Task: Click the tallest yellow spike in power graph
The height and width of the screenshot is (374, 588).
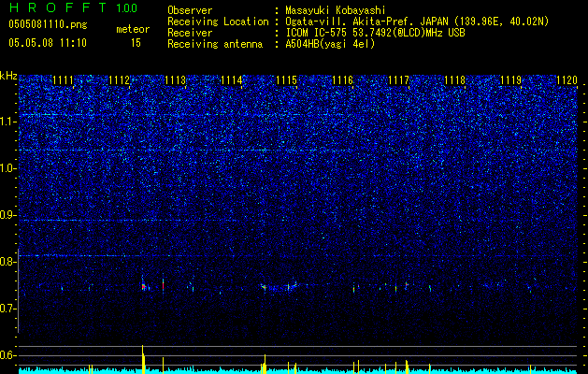Action: pyautogui.click(x=143, y=359)
